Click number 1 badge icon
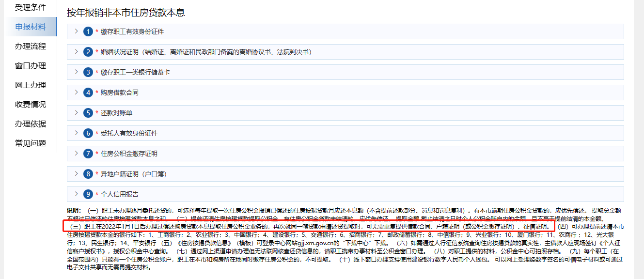644x279 pixels. point(88,31)
